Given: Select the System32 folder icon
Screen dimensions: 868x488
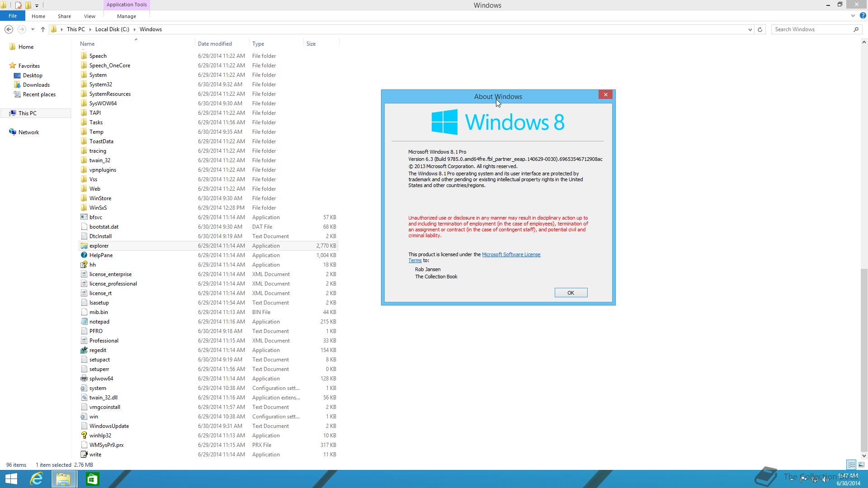Looking at the screenshot, I should (84, 84).
